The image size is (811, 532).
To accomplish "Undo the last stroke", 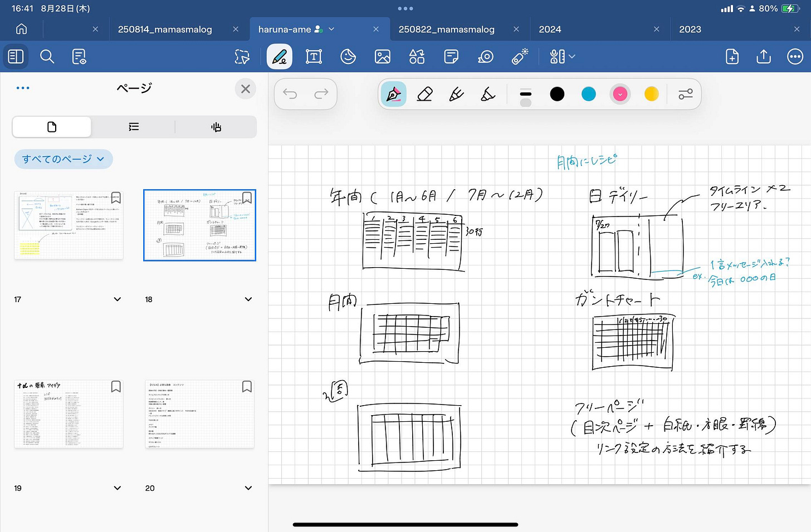I will pyautogui.click(x=290, y=94).
